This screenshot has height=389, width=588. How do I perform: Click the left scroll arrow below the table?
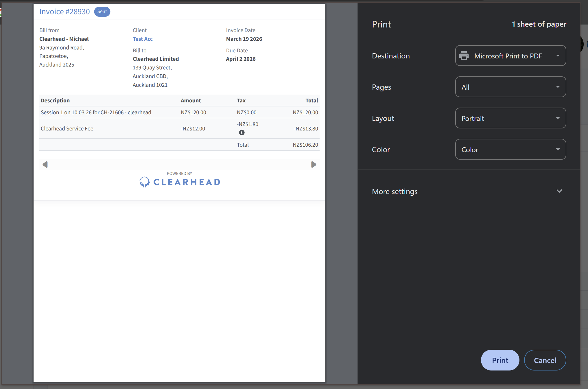45,165
